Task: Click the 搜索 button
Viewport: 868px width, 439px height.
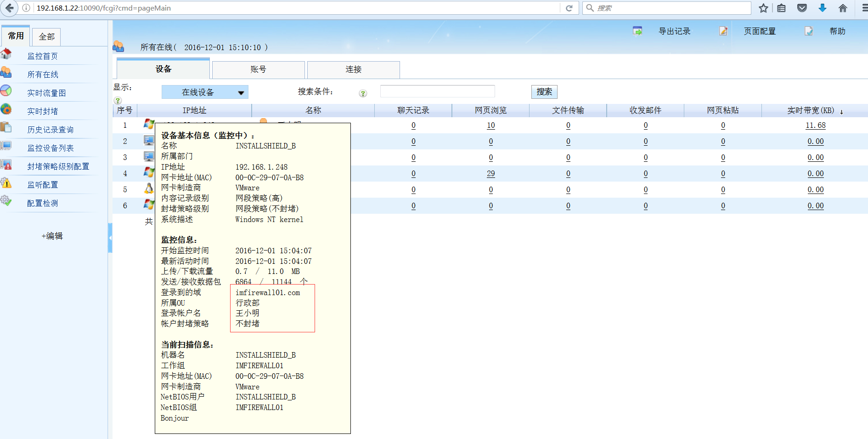Action: point(544,92)
